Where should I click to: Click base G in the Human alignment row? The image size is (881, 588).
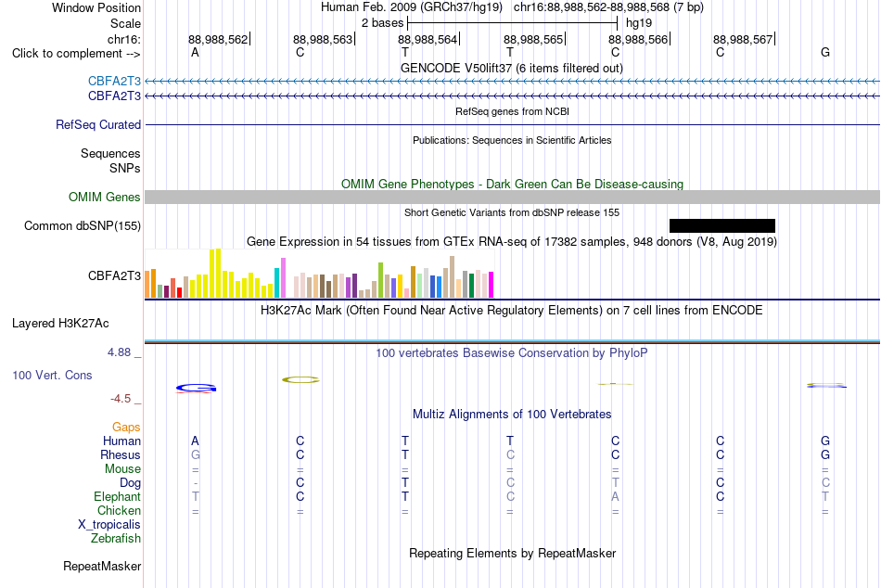click(x=824, y=441)
